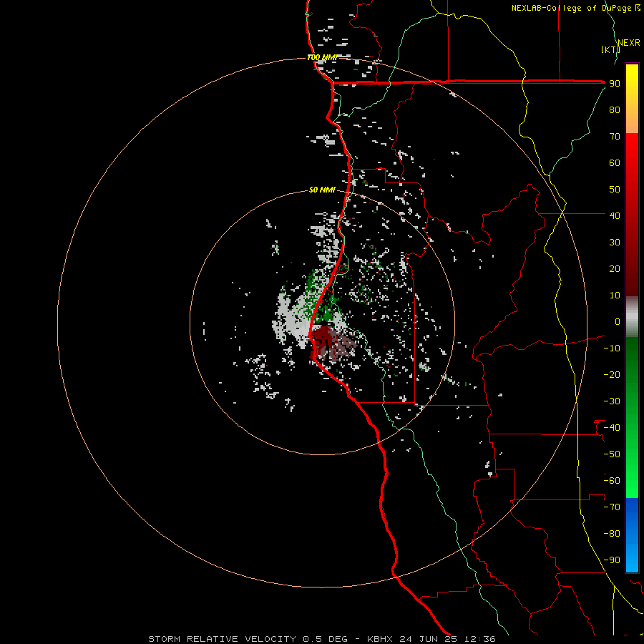This screenshot has height=644, width=644.
Task: Click the -80 scale value
Action: pos(612,534)
